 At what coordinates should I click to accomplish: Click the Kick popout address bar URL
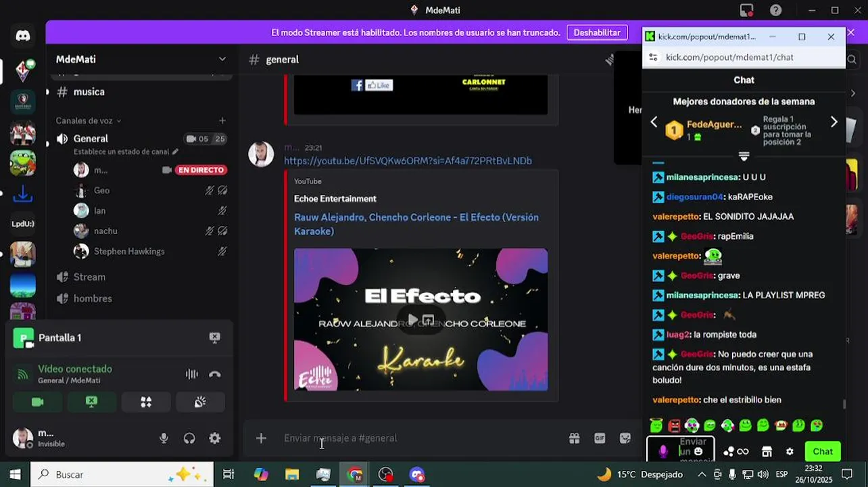coord(729,57)
